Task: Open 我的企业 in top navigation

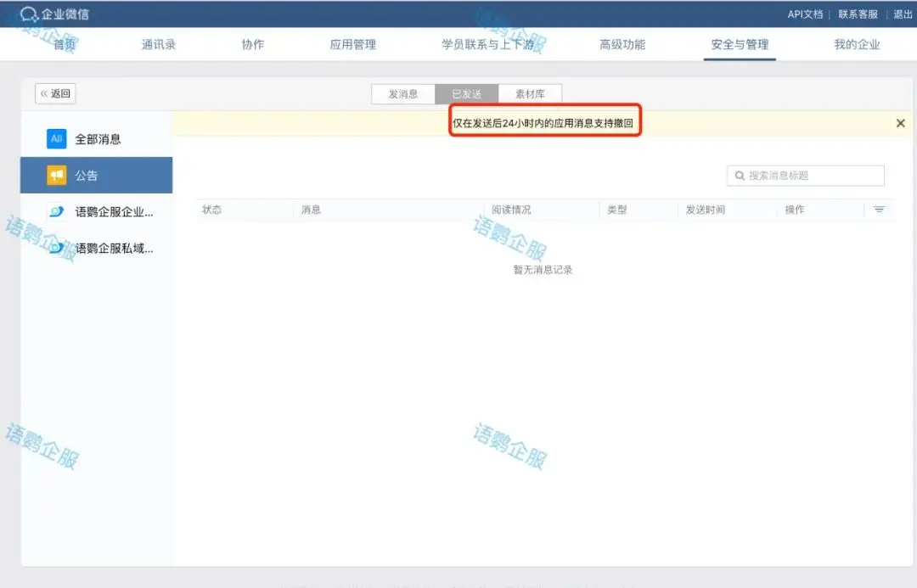Action: click(857, 45)
